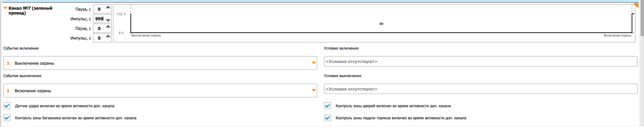Click the Условия включения conditions field
644x127 pixels.
tap(481, 62)
